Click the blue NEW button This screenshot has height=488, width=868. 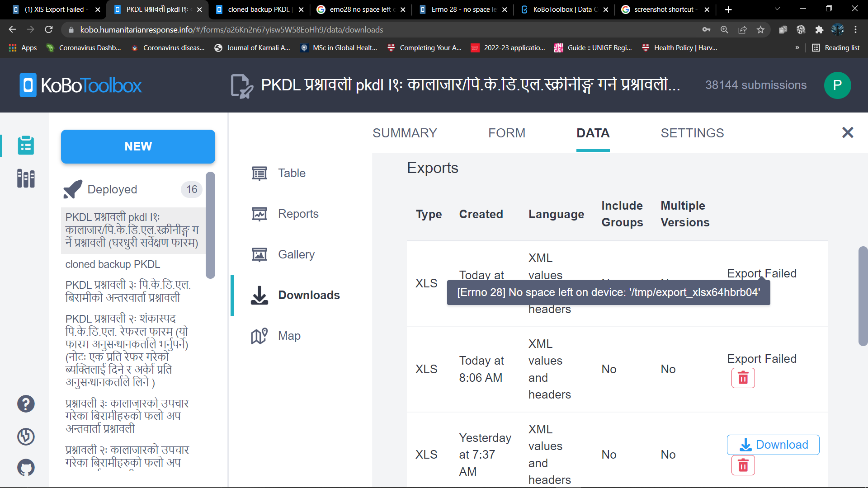[138, 146]
